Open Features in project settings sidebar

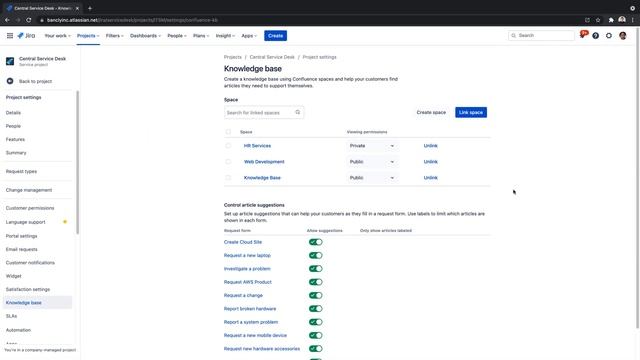15,140
